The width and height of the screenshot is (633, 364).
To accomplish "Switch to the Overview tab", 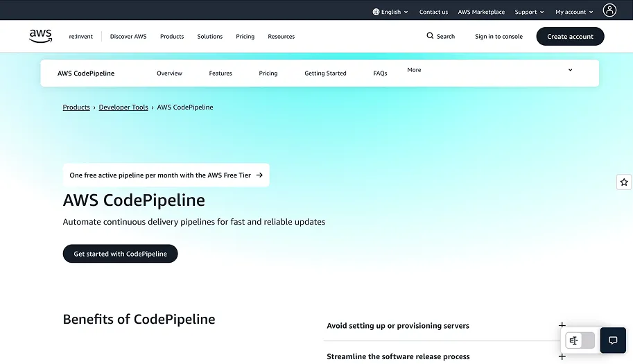I will (170, 73).
